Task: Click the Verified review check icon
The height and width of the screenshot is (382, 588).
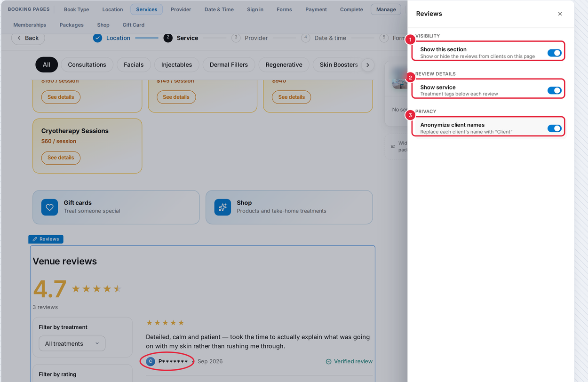Action: click(329, 361)
